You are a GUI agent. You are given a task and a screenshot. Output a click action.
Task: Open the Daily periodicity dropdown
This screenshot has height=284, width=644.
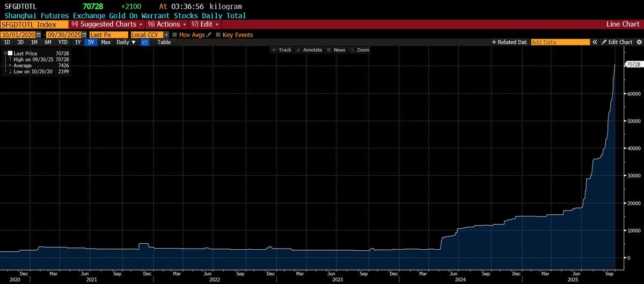126,42
